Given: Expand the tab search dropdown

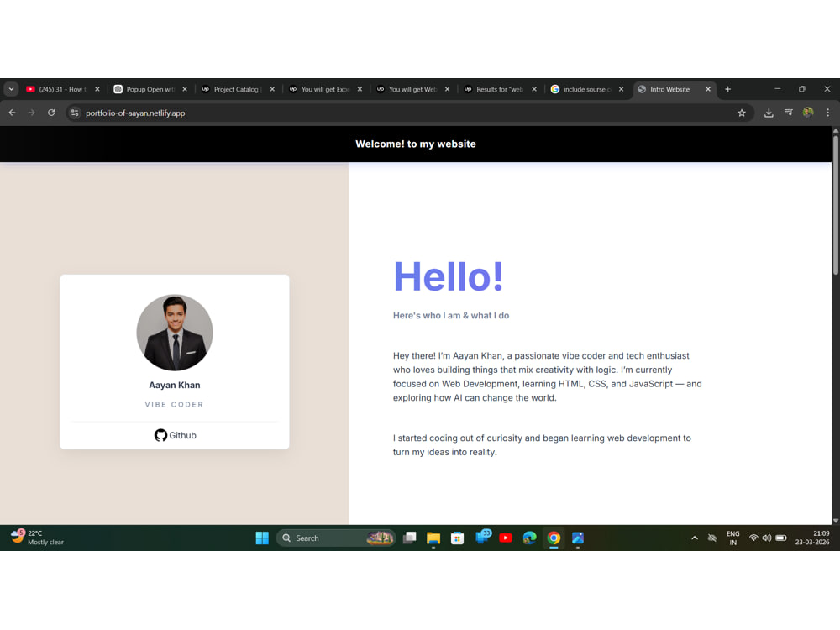Looking at the screenshot, I should 11,89.
